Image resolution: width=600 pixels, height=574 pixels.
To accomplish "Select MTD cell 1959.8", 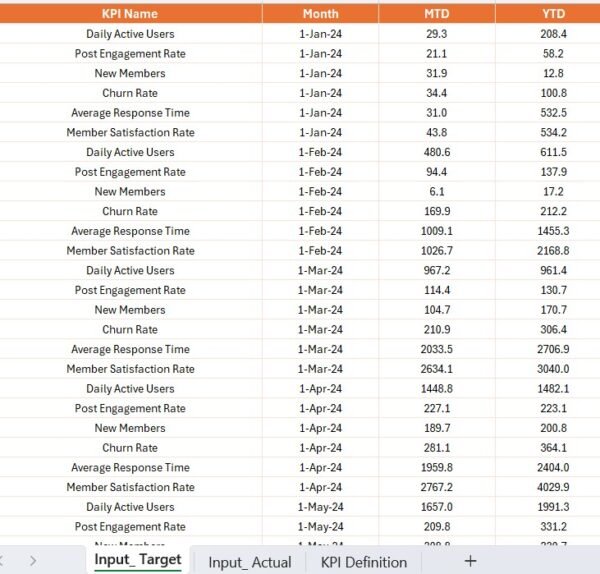I will click(437, 468).
